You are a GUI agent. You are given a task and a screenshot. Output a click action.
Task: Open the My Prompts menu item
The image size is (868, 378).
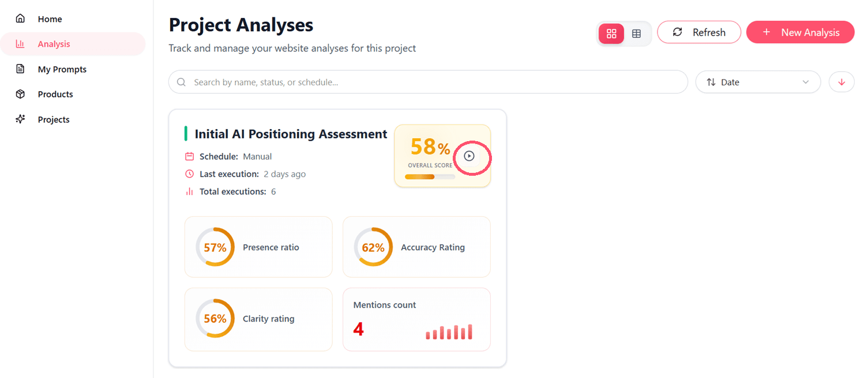[62, 69]
